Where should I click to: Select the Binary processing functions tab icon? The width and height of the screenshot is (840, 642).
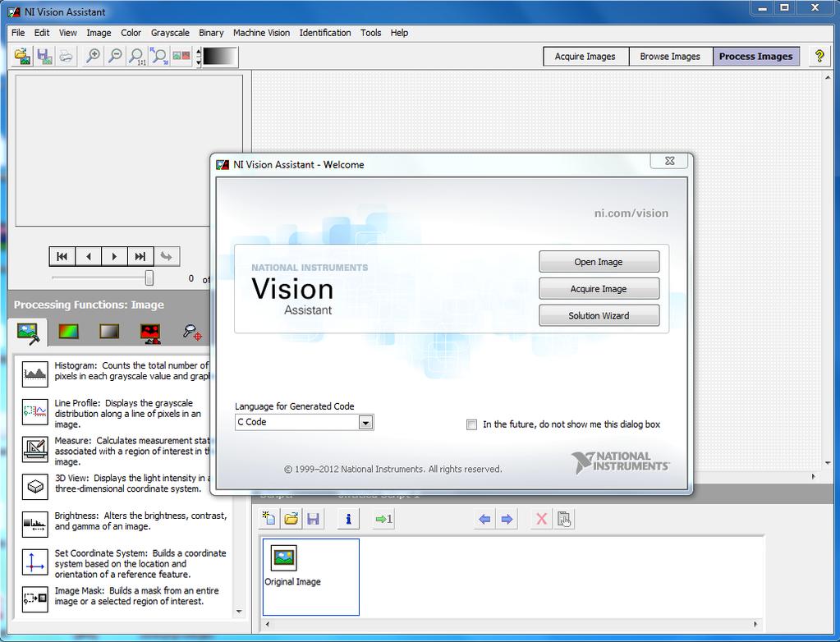coord(150,332)
